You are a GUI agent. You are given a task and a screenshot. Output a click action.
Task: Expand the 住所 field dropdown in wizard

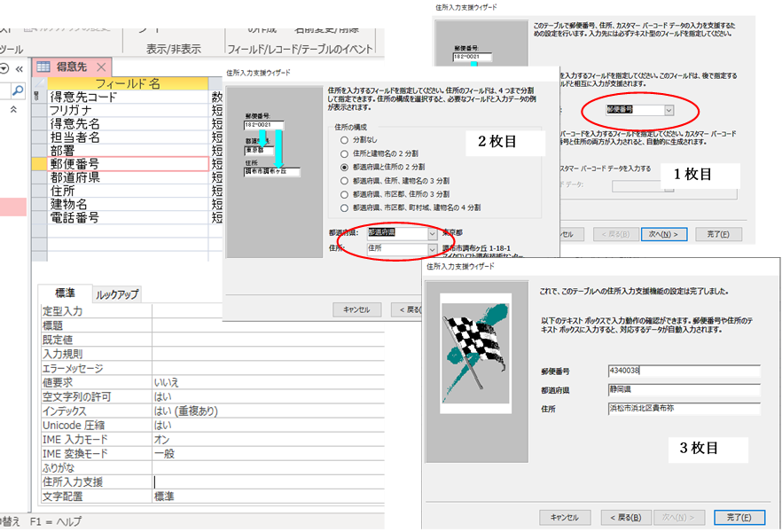pos(432,249)
